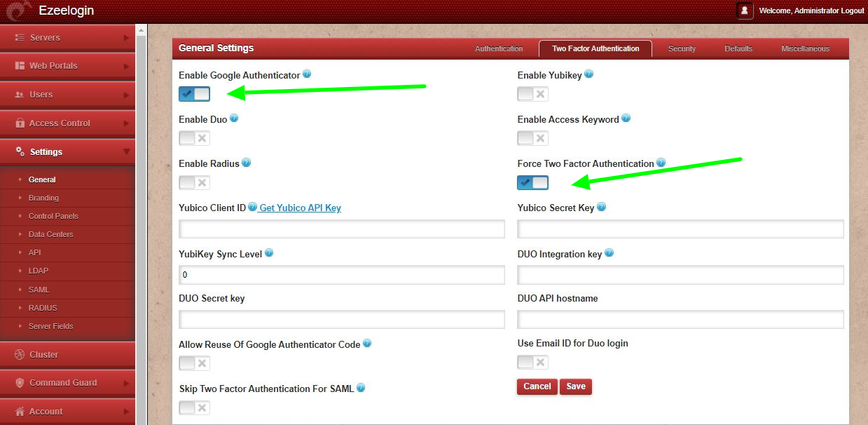The image size is (868, 425).
Task: Open help icon for Enable Yubikey
Action: point(589,74)
